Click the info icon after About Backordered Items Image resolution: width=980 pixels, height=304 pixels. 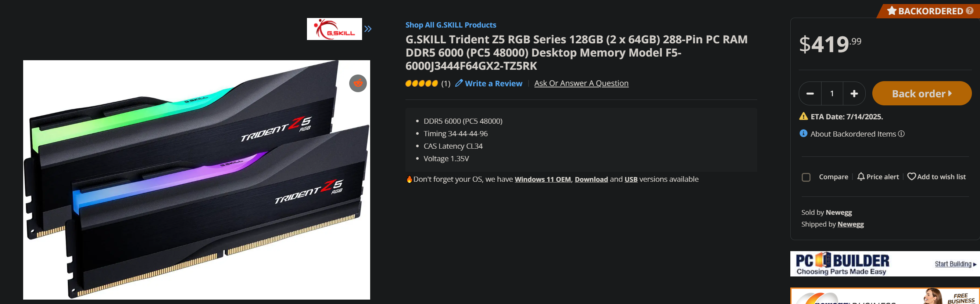pyautogui.click(x=901, y=134)
